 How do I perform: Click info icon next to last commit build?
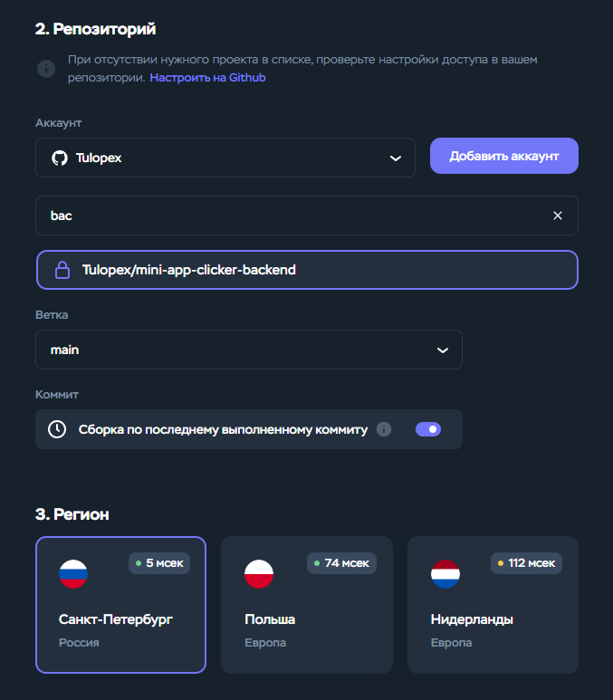click(x=384, y=429)
